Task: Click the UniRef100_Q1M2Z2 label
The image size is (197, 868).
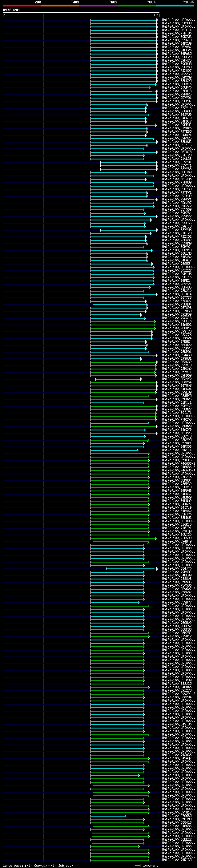Action: (177, 206)
